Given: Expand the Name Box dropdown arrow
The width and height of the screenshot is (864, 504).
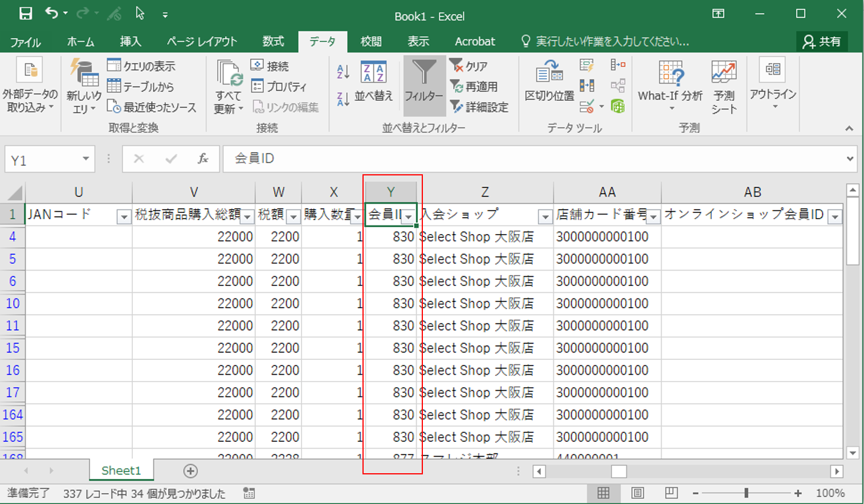Looking at the screenshot, I should click(85, 159).
